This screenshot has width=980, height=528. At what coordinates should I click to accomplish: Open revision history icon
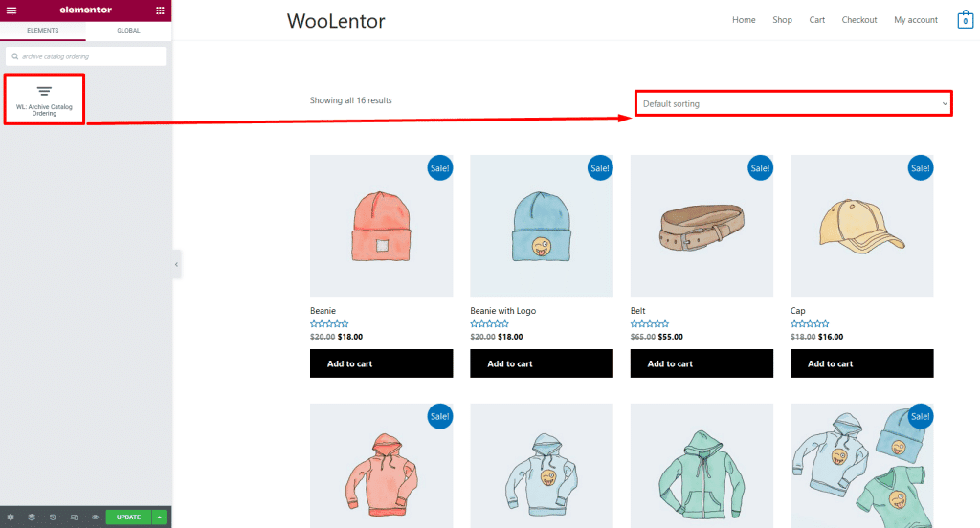pos(53,517)
